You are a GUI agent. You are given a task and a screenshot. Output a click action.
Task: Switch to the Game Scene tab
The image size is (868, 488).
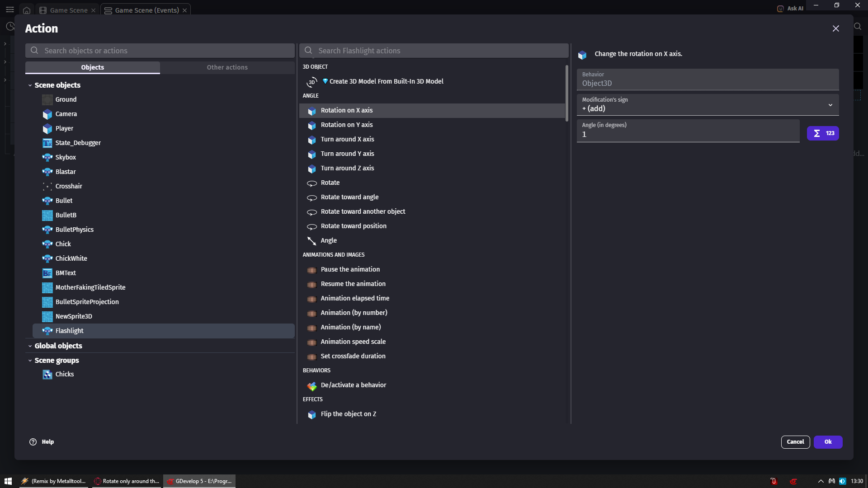click(68, 10)
